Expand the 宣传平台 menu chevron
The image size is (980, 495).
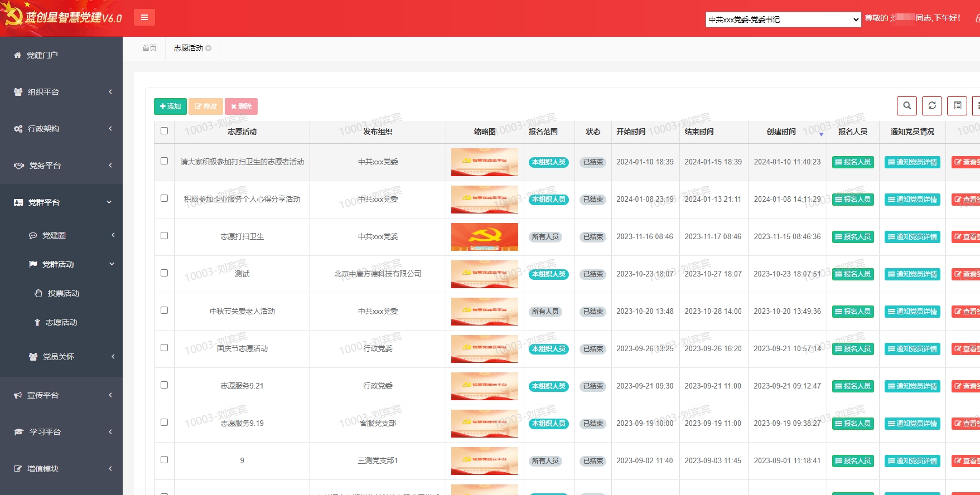pyautogui.click(x=110, y=395)
